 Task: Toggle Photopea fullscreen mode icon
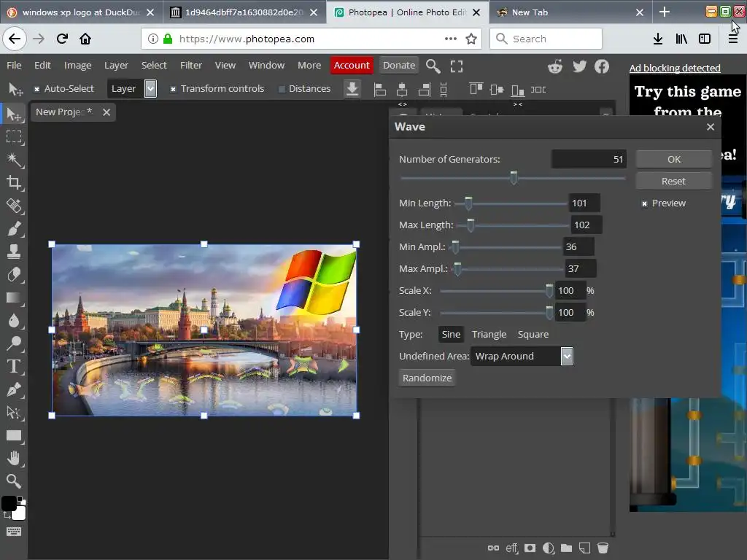(x=457, y=66)
